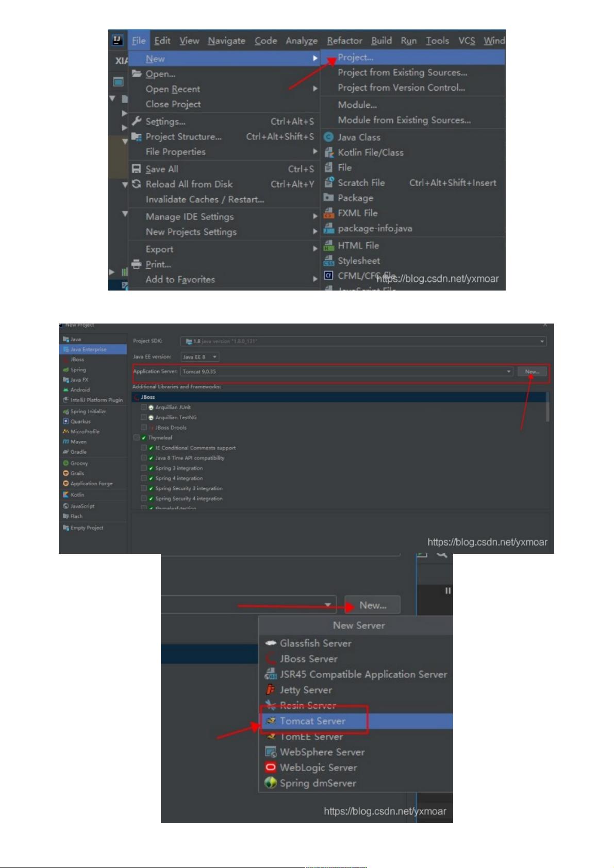This screenshot has height=868, width=614.
Task: Expand the File Properties submenu
Action: pos(223,151)
